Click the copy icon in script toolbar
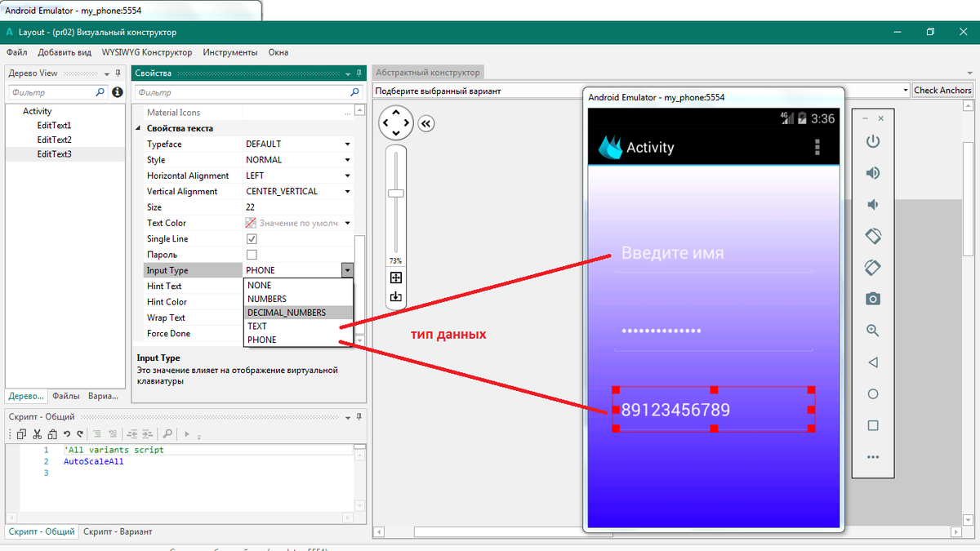980x551 pixels. click(x=23, y=433)
